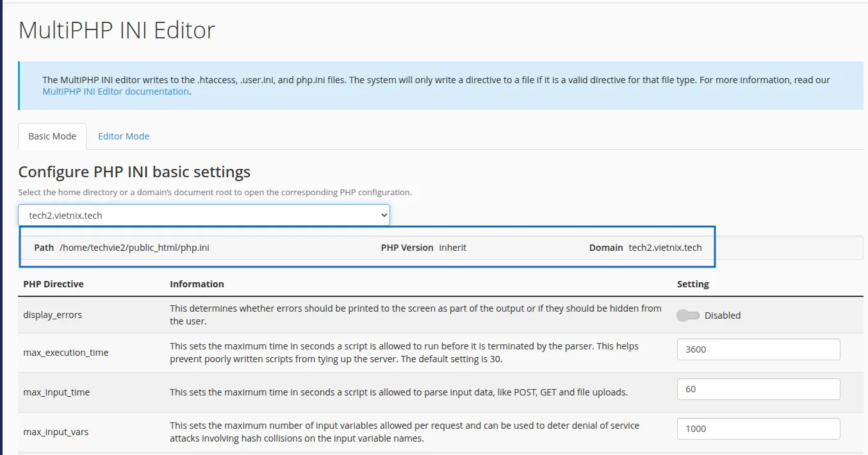The width and height of the screenshot is (868, 455).
Task: Click the MultiPHP INI Editor page title
Action: [117, 30]
